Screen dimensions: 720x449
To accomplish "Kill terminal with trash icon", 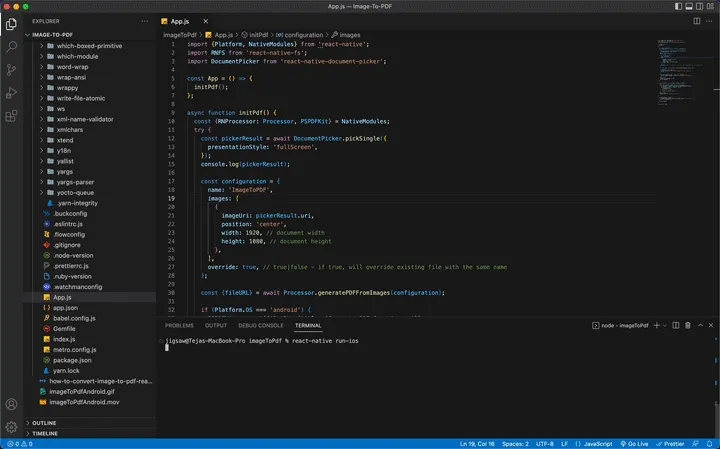I will [688, 325].
